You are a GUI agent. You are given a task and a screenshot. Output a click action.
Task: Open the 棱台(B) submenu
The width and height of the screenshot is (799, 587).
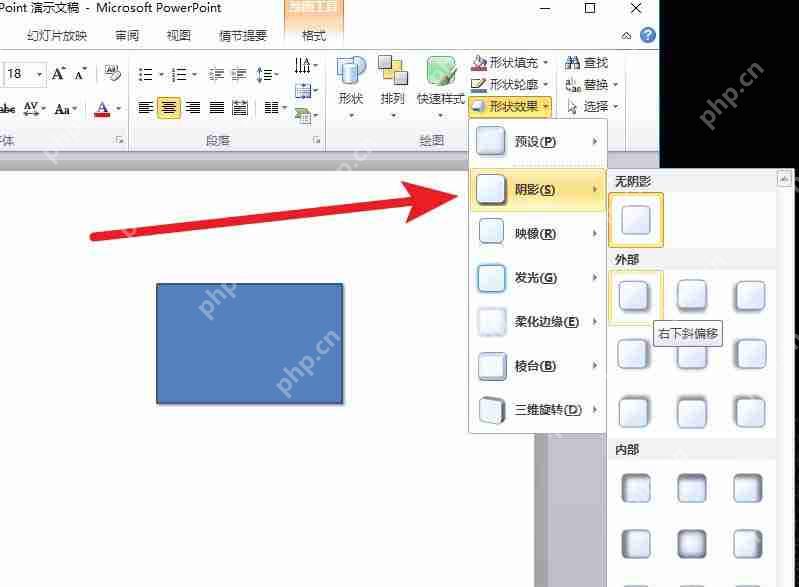point(538,366)
